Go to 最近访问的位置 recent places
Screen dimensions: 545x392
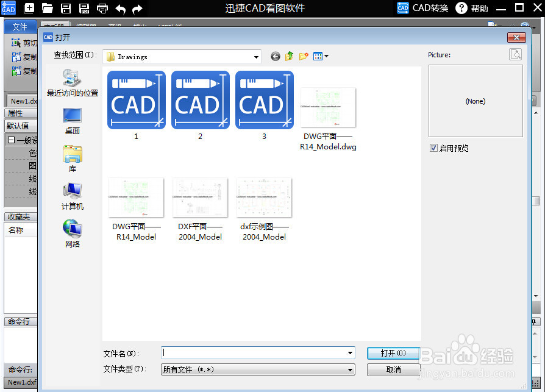[x=73, y=83]
